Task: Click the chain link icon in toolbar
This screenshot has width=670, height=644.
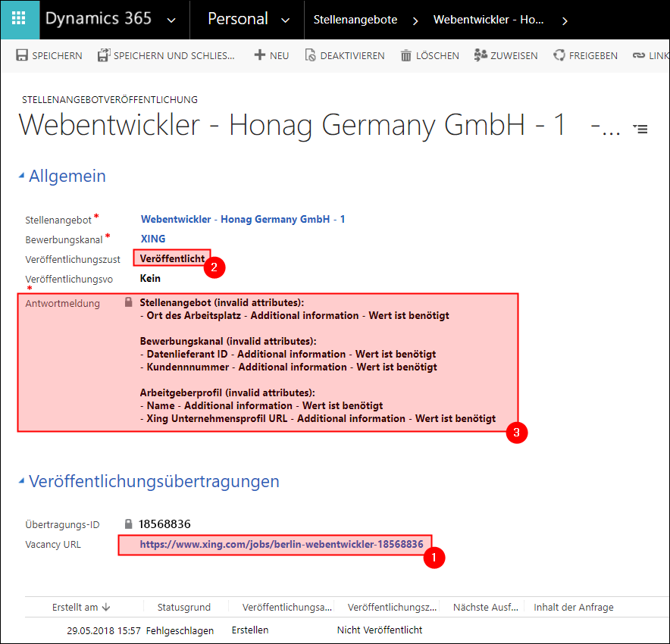Action: click(639, 55)
